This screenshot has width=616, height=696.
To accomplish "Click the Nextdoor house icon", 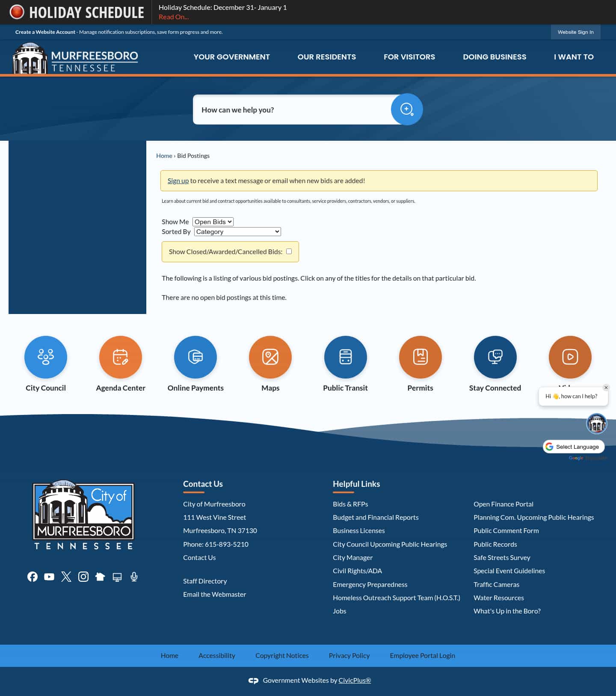I will tap(100, 577).
